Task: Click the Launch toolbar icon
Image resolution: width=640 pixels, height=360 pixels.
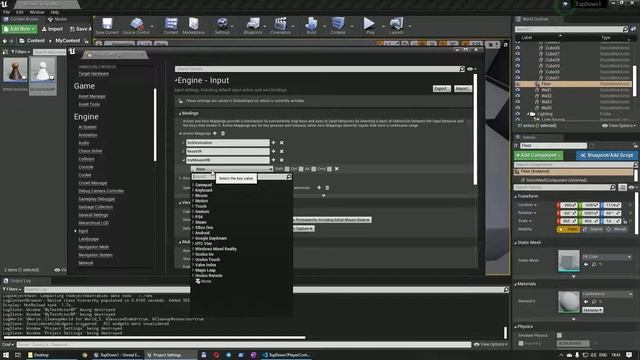Action: click(396, 25)
